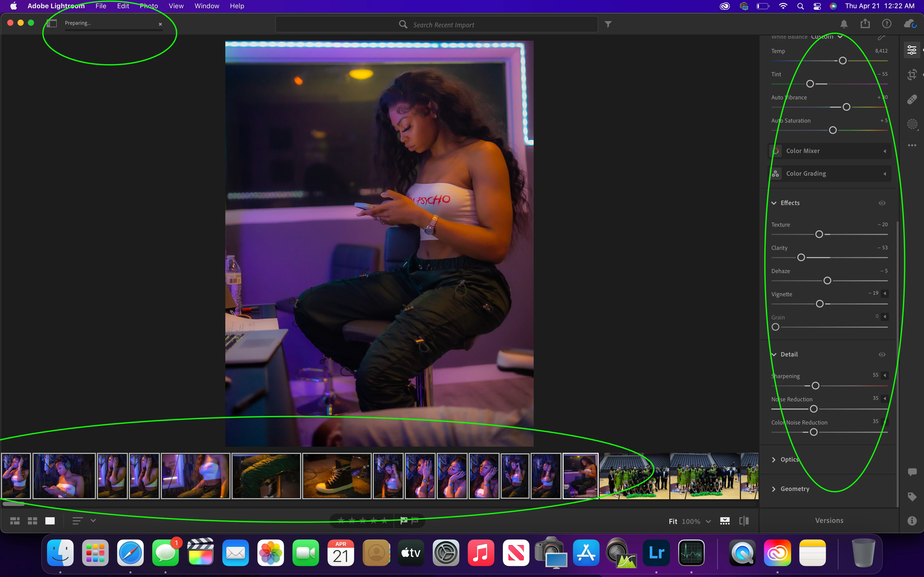924x577 pixels.
Task: Open the Keywords tag panel icon
Action: click(912, 496)
